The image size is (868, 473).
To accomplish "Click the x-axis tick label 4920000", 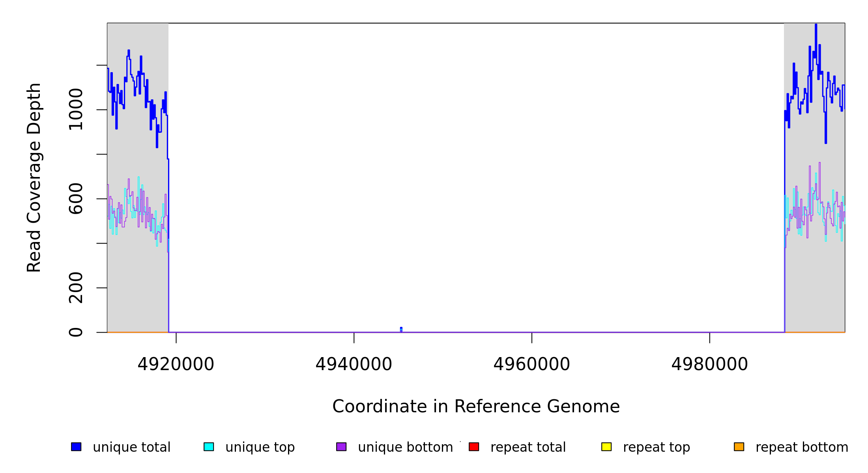I will click(176, 364).
